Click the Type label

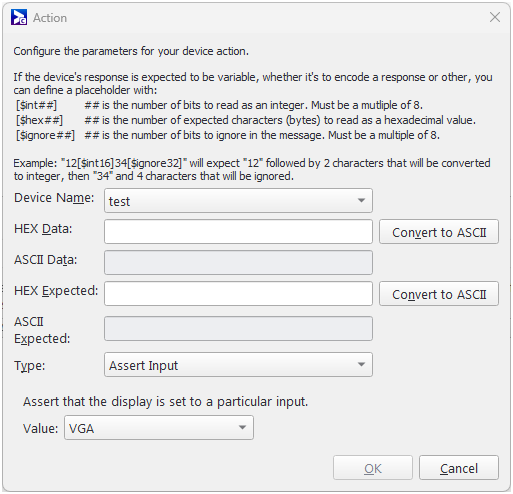coord(29,366)
